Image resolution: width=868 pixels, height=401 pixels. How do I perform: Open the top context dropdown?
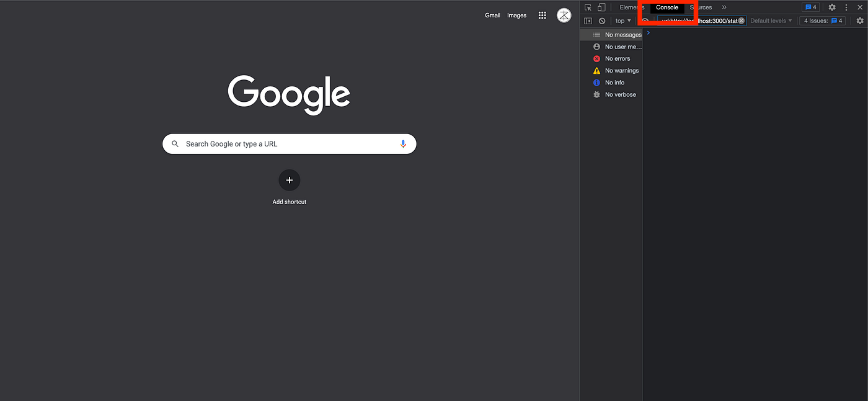623,20
